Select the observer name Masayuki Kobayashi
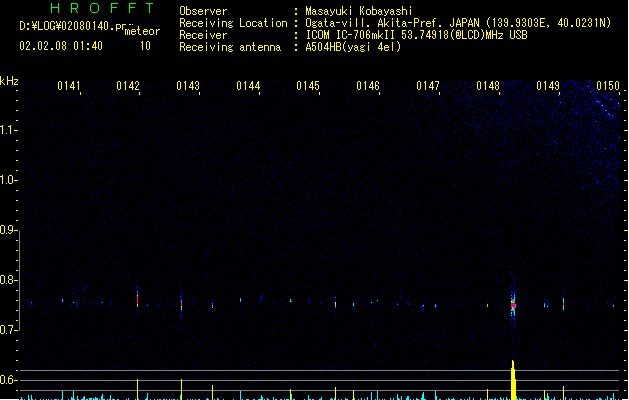This screenshot has height=400, width=629. point(359,11)
